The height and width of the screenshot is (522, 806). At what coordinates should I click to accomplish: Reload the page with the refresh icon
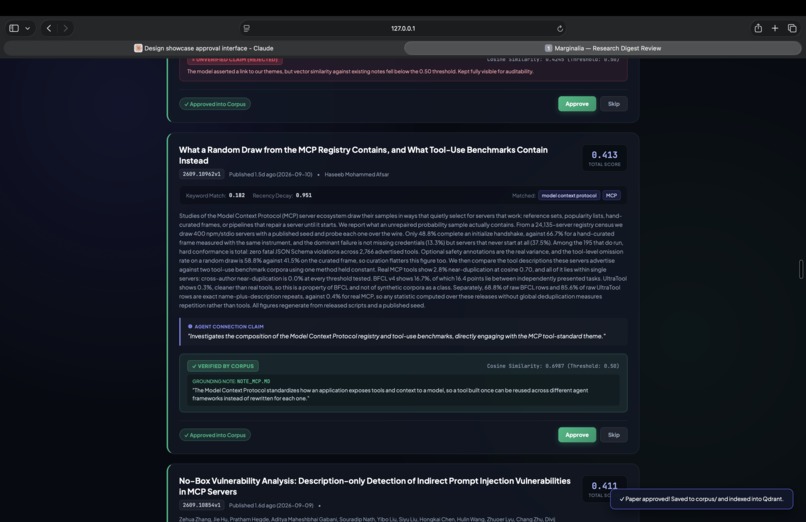pos(560,29)
